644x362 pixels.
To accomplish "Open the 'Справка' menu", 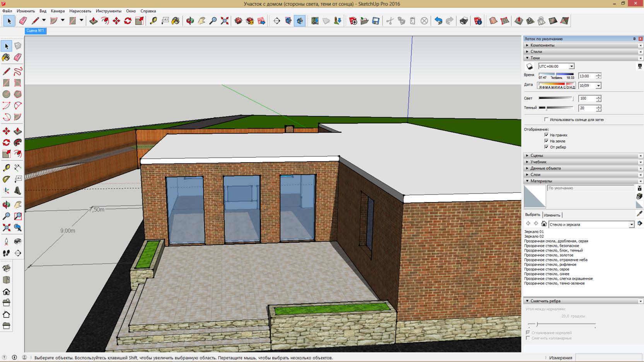I will click(148, 11).
